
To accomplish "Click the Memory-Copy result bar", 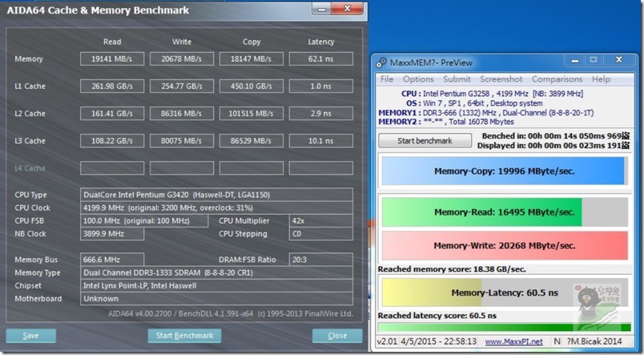I will click(505, 171).
